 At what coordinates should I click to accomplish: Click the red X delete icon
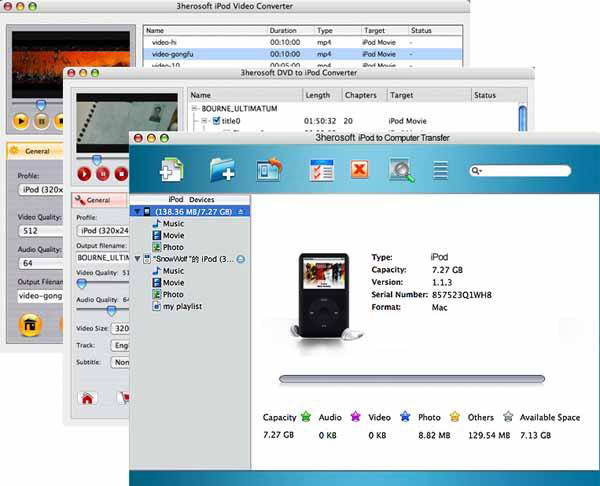[x=359, y=169]
